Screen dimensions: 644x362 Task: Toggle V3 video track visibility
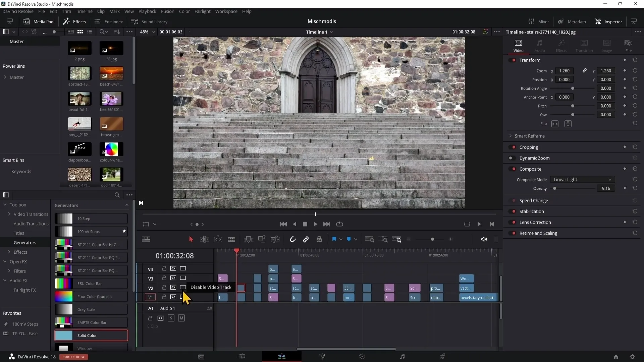183,278
